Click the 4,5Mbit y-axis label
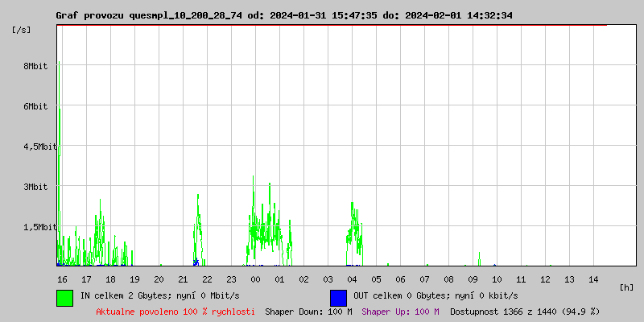This screenshot has height=322, width=644. 37,147
